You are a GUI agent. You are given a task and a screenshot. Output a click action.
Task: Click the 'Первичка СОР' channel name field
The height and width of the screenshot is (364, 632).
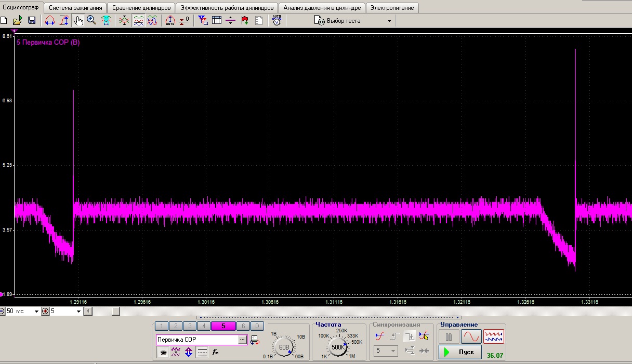tap(197, 340)
